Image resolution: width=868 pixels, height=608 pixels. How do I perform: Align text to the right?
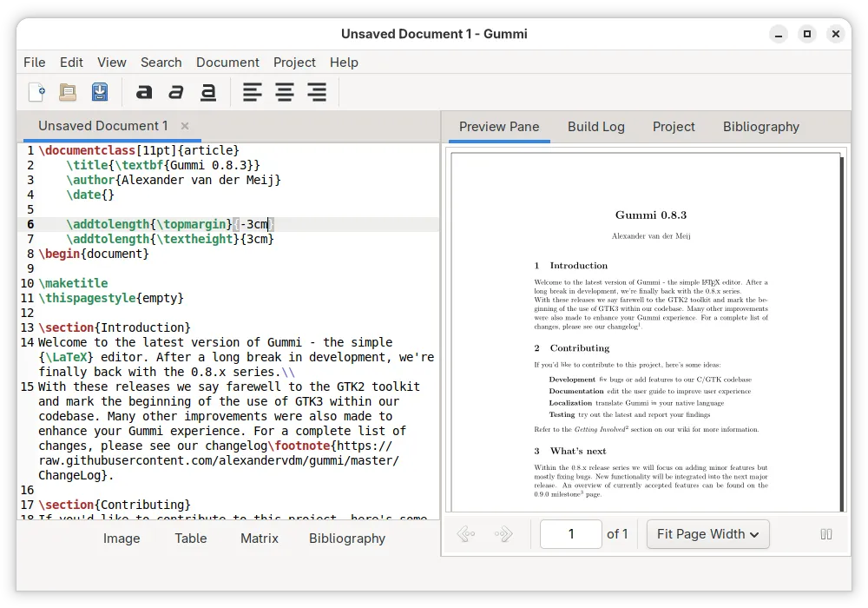[317, 92]
